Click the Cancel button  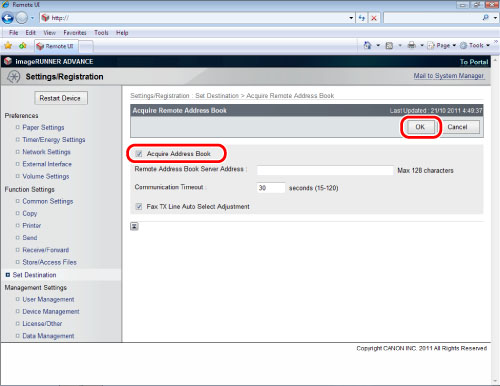[458, 127]
